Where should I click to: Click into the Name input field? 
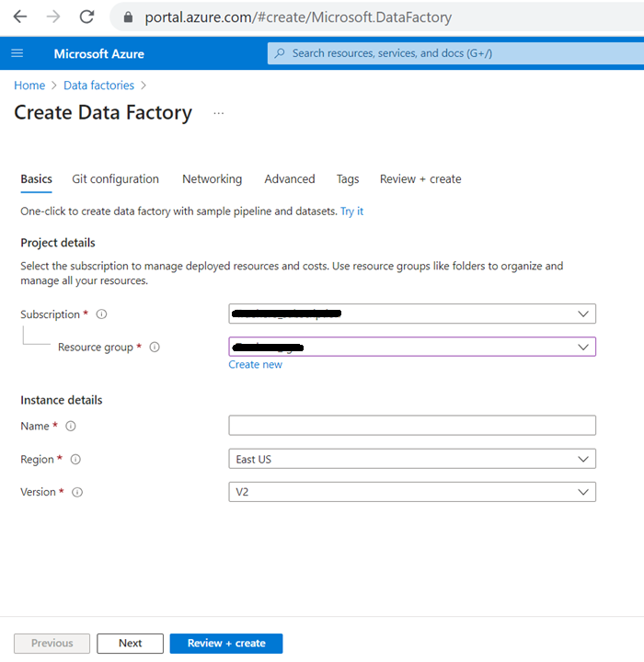click(411, 426)
